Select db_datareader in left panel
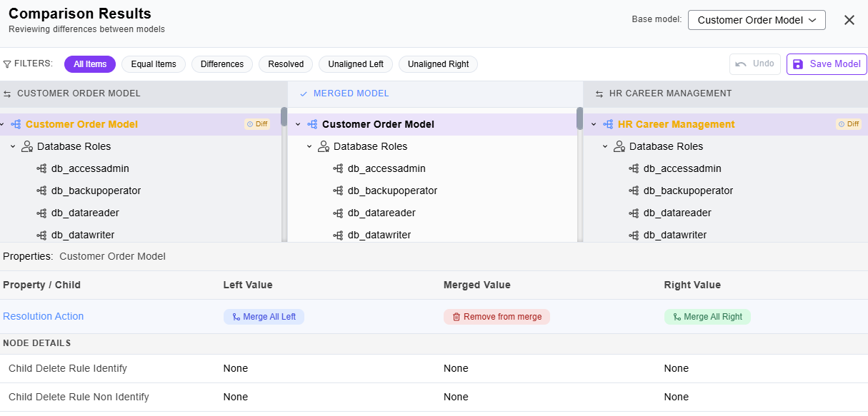The width and height of the screenshot is (868, 416). pyautogui.click(x=85, y=213)
